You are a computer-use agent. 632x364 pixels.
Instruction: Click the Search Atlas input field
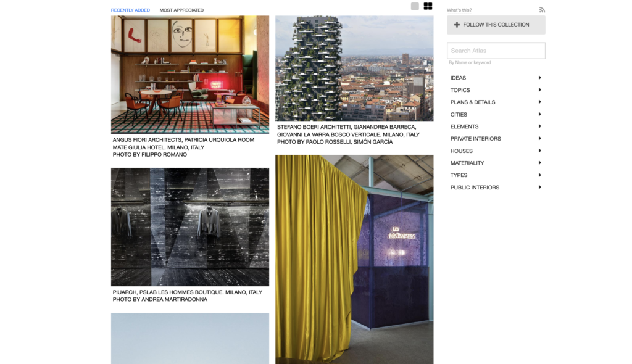point(496,51)
